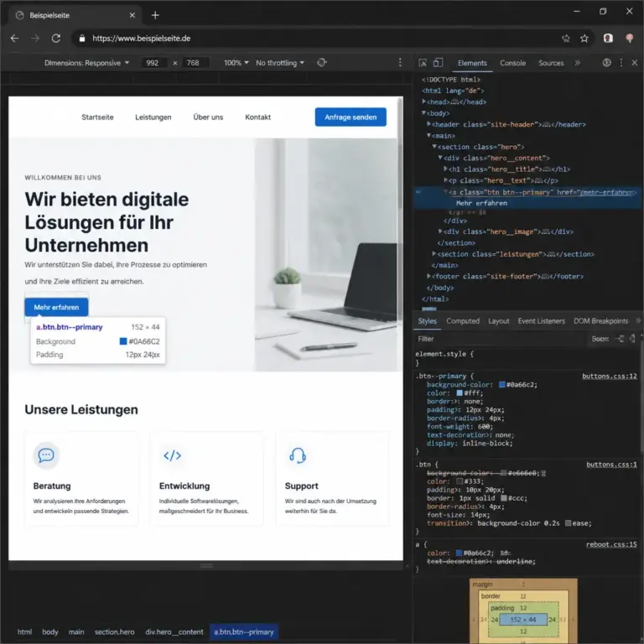The height and width of the screenshot is (644, 644).
Task: Open the Computed tab
Action: coord(463,321)
